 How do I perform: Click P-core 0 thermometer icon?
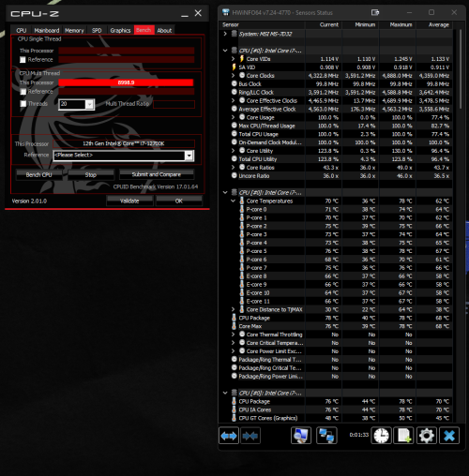[x=242, y=209]
